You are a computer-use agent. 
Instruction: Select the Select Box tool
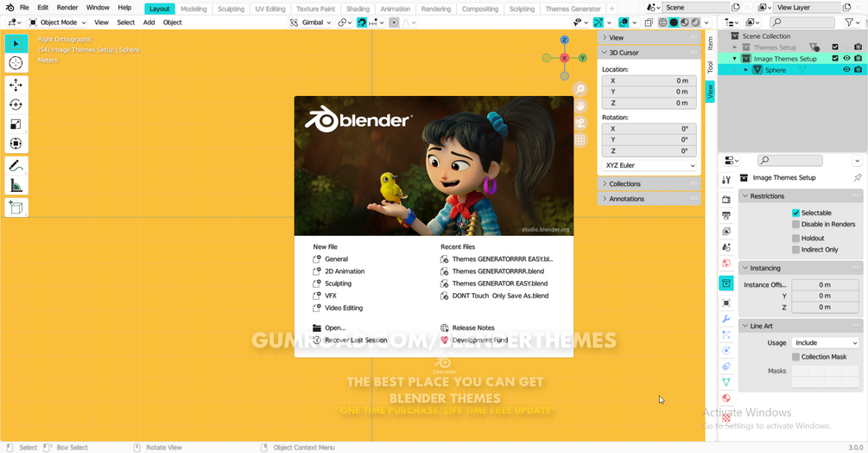16,44
